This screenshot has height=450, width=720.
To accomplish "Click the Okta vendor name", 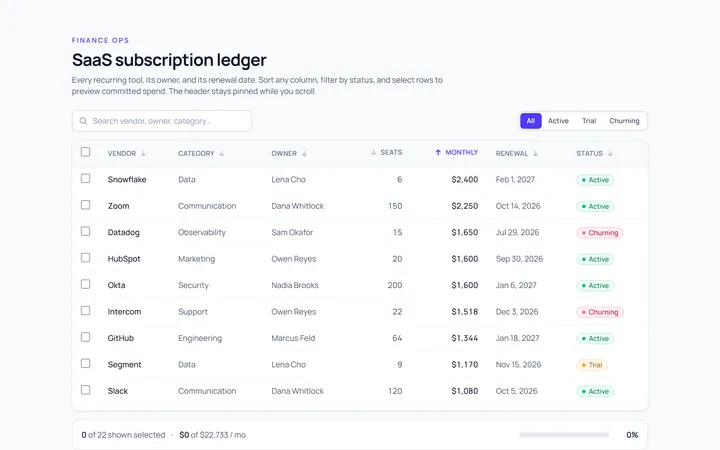I will tap(116, 285).
